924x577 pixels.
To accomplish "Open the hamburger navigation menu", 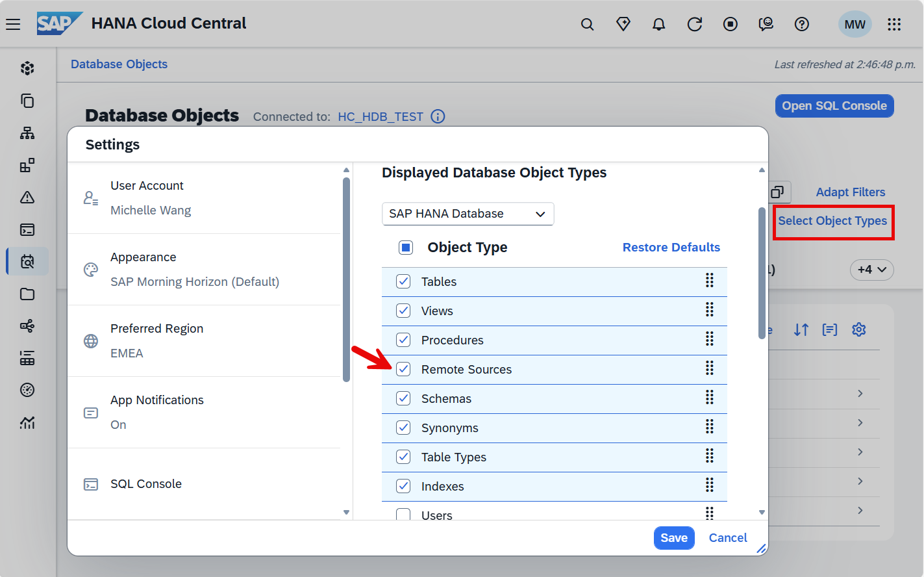I will tap(13, 25).
